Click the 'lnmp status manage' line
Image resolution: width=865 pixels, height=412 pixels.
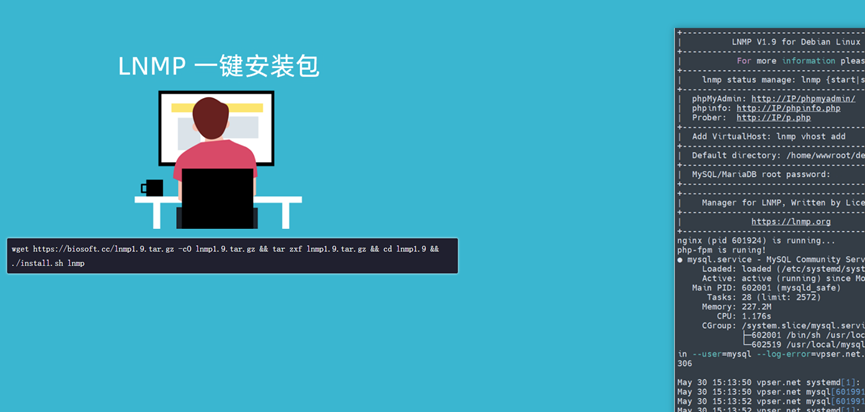pyautogui.click(x=783, y=80)
